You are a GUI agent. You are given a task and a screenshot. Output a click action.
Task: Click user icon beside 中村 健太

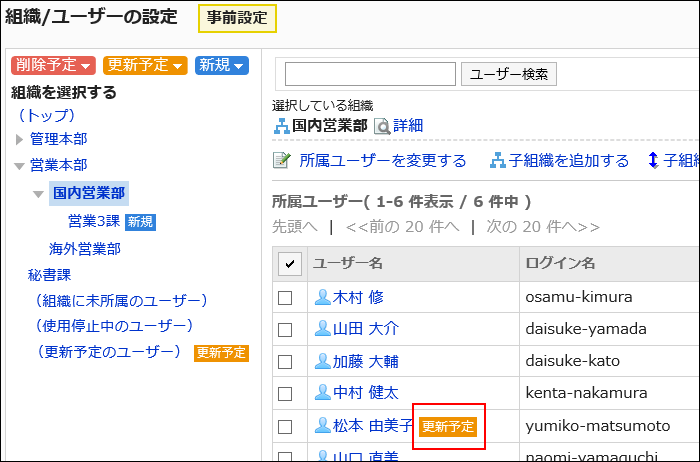pos(323,392)
